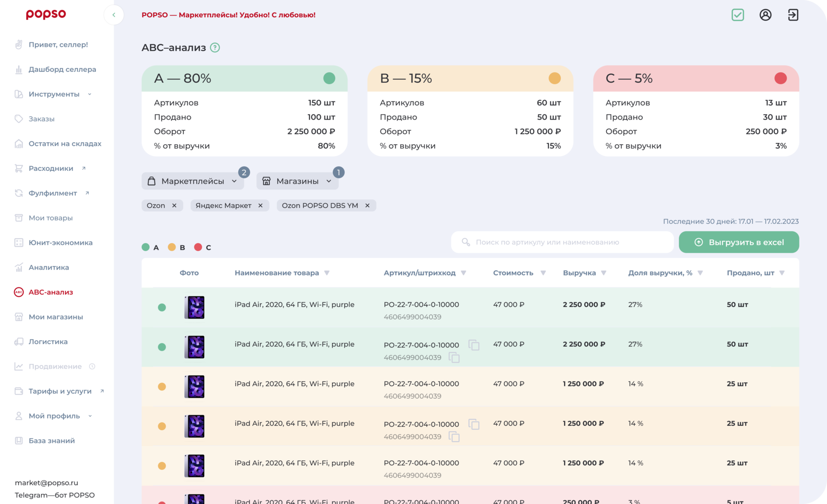Click the 150 шт Артикулов value

point(321,103)
